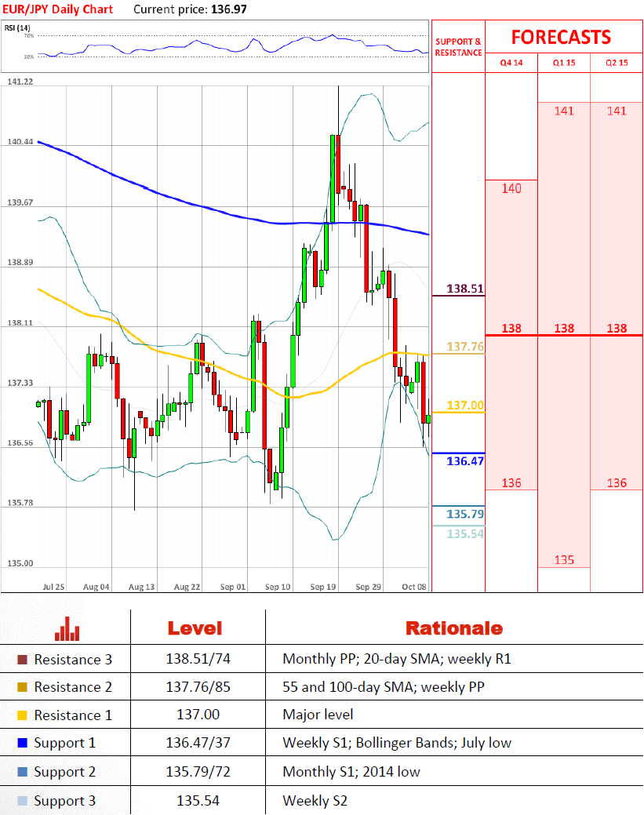Viewport: 644px width, 815px height.
Task: Click the 141.22 price axis label
Action: (20, 82)
